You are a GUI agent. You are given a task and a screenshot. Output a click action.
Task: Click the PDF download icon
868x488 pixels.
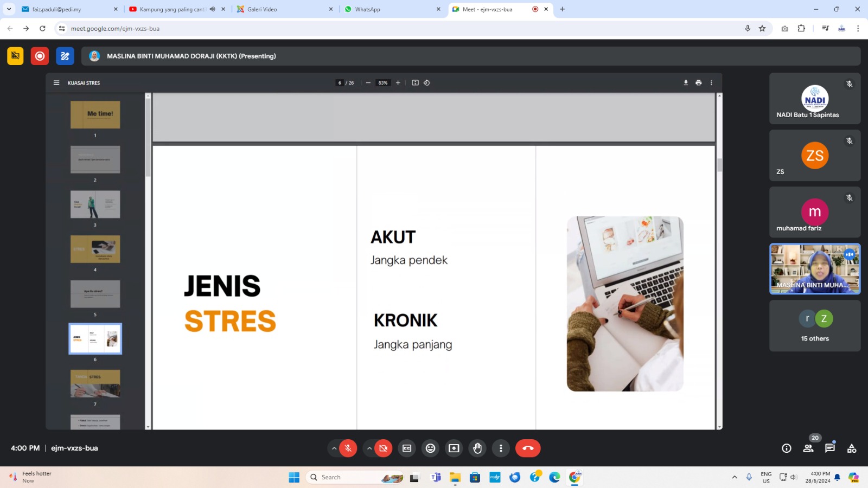coord(686,83)
